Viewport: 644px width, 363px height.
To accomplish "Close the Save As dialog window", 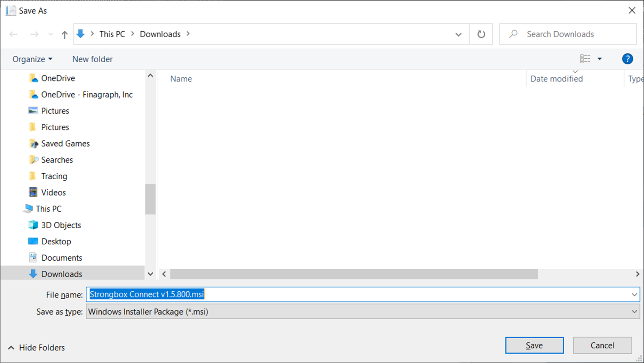I will click(x=632, y=10).
